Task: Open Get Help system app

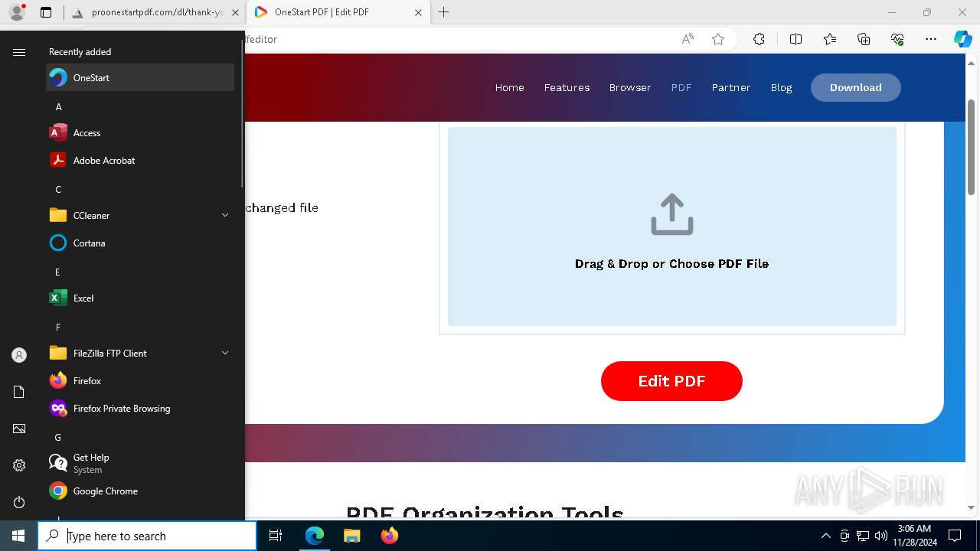Action: (140, 463)
